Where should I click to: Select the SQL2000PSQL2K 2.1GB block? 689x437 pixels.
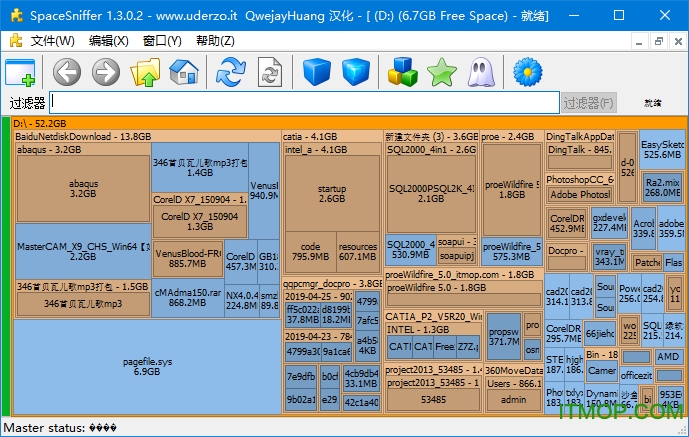point(431,193)
